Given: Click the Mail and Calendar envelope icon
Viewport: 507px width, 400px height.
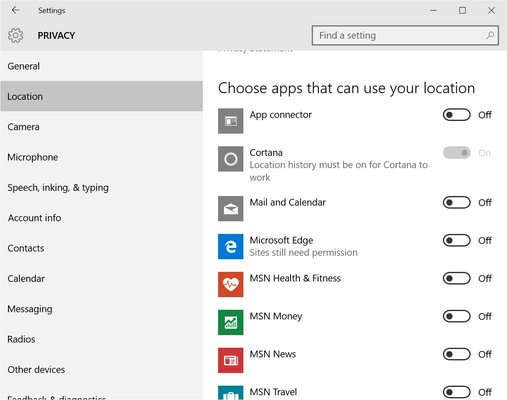Looking at the screenshot, I should tap(231, 208).
